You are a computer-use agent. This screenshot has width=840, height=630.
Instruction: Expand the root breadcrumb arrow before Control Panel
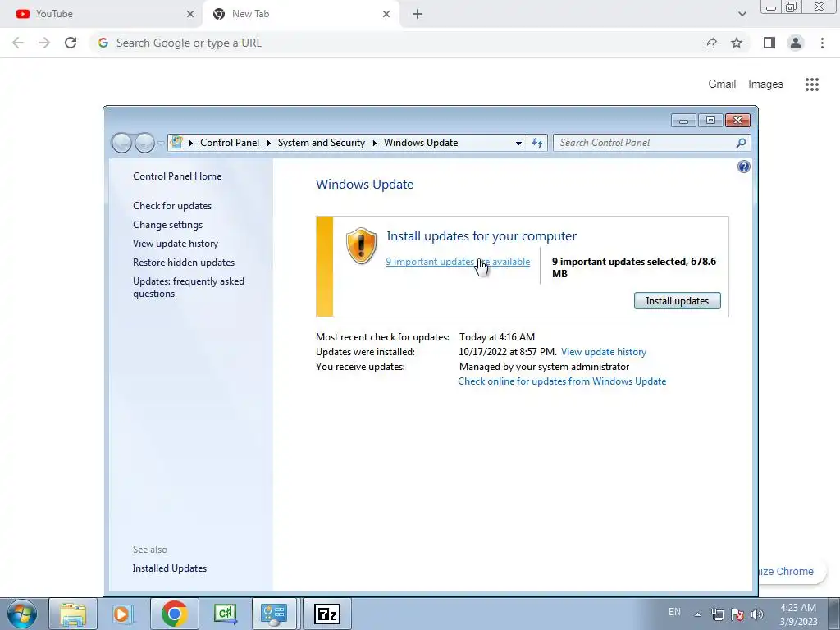[190, 143]
